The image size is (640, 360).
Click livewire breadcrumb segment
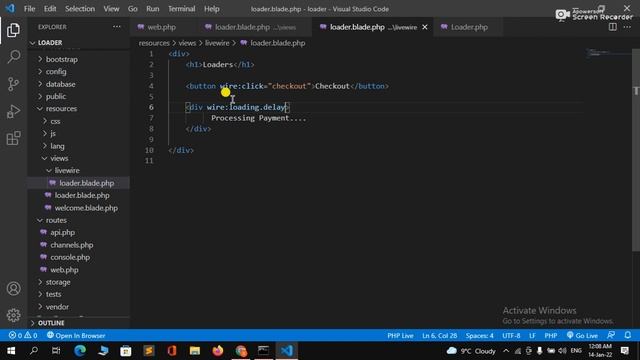(x=217, y=43)
